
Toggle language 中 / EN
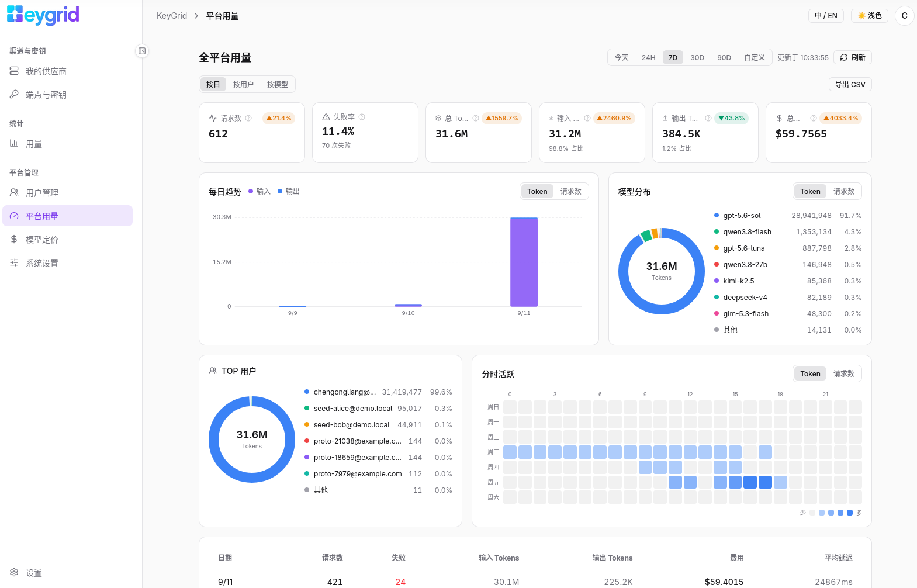[x=826, y=16]
